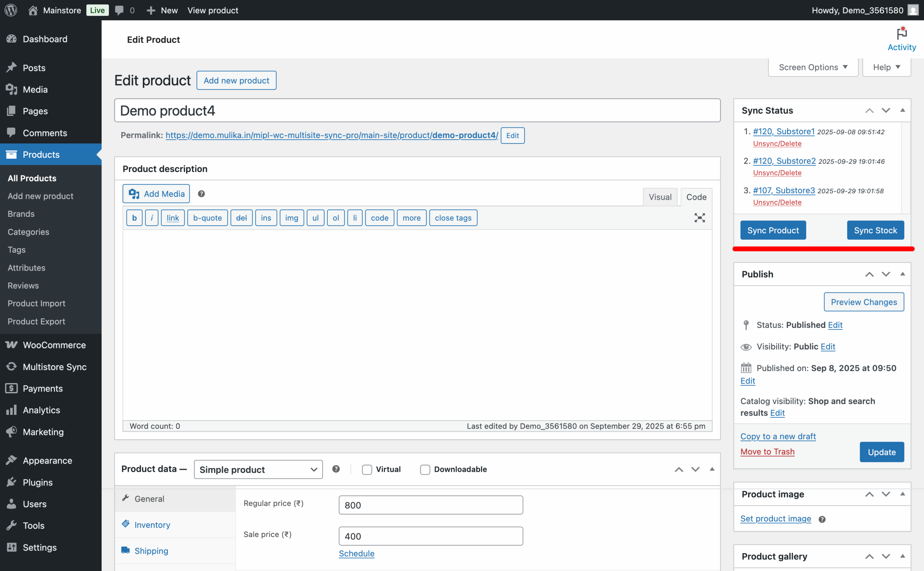Click the comments bubble in admin bar
This screenshot has width=924, height=571.
click(x=119, y=10)
